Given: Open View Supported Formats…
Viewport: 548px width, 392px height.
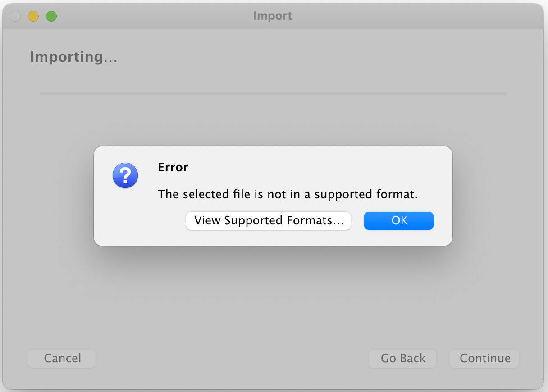Looking at the screenshot, I should pyautogui.click(x=269, y=221).
